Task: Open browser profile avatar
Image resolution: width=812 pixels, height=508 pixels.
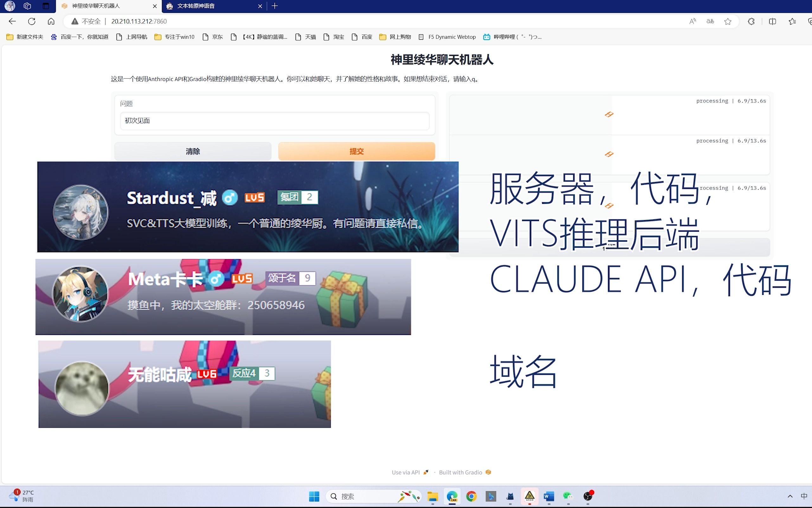Action: point(10,6)
